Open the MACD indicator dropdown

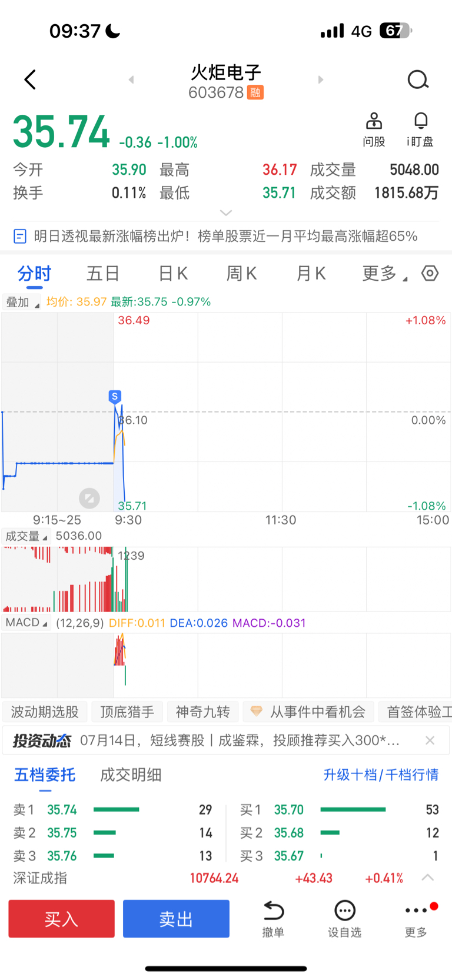click(26, 623)
